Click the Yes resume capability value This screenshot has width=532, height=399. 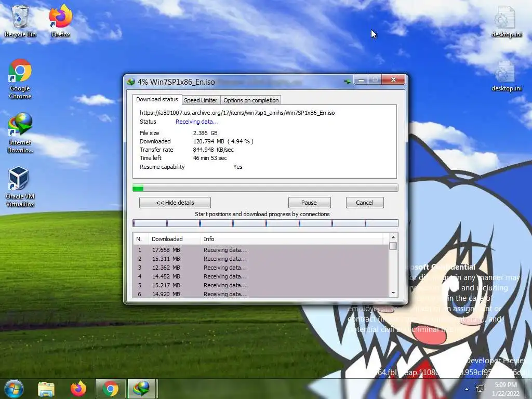(238, 167)
